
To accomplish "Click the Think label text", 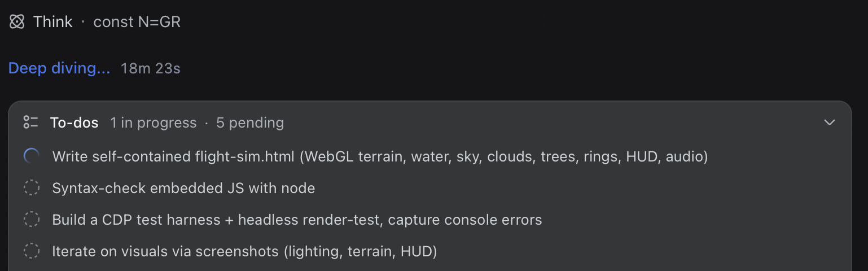I will pos(53,22).
